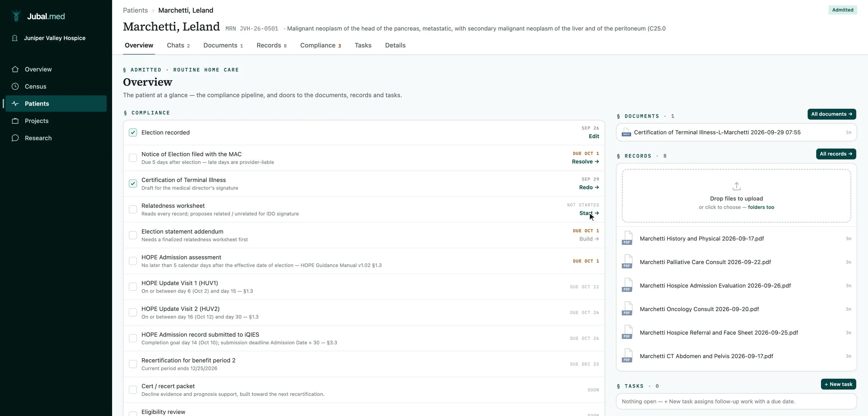
Task: Open the Chats tab
Action: 178,45
